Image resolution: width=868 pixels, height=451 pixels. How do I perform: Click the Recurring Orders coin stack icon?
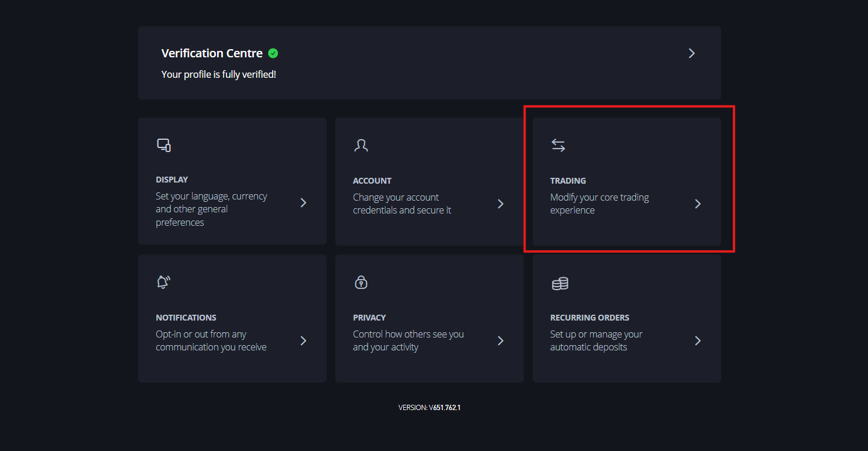click(560, 283)
